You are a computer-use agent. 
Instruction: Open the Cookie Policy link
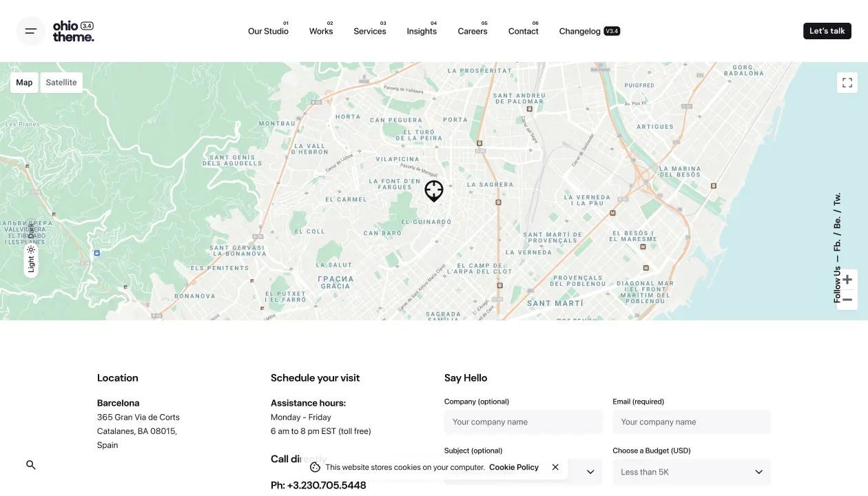tap(513, 467)
